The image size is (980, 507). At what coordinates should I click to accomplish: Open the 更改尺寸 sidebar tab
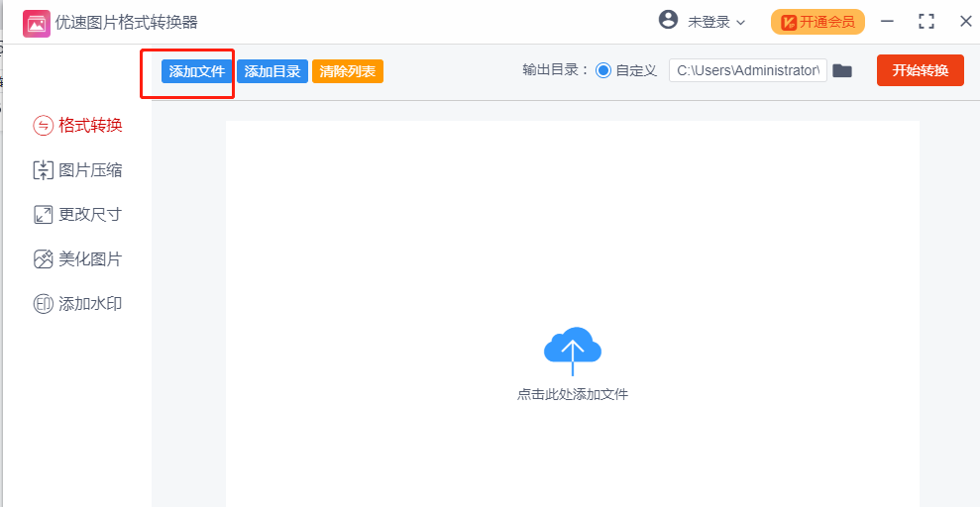tap(77, 215)
